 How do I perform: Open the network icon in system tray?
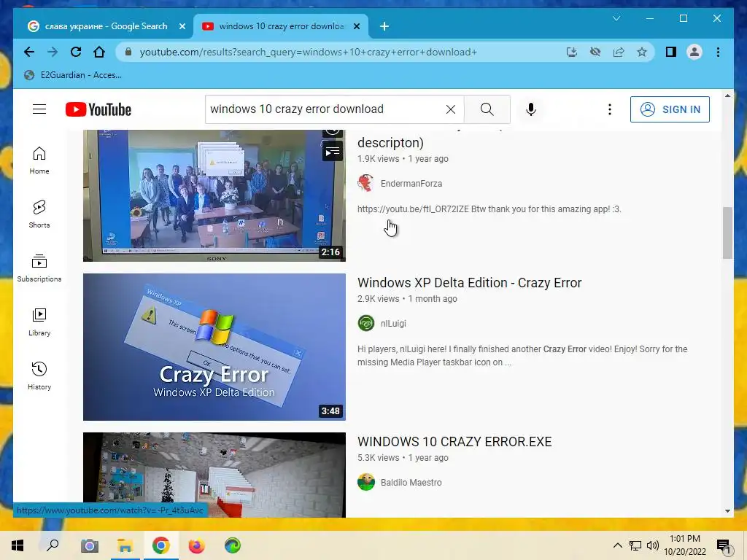635,545
